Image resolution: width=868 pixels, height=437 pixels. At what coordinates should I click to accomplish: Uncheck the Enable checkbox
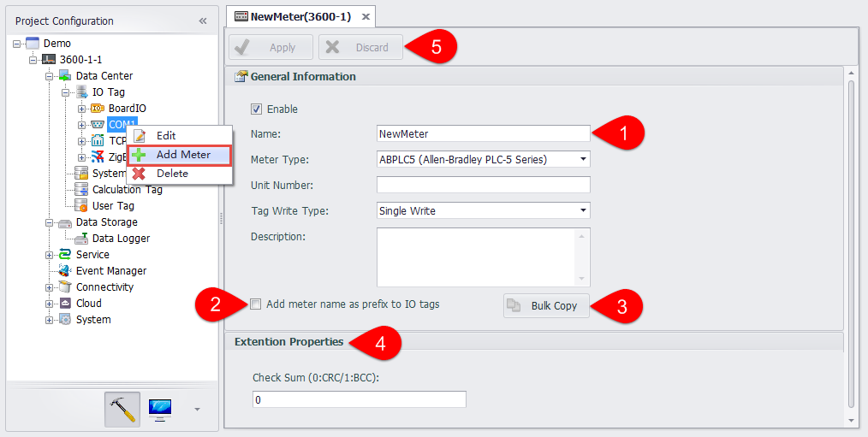tap(256, 109)
